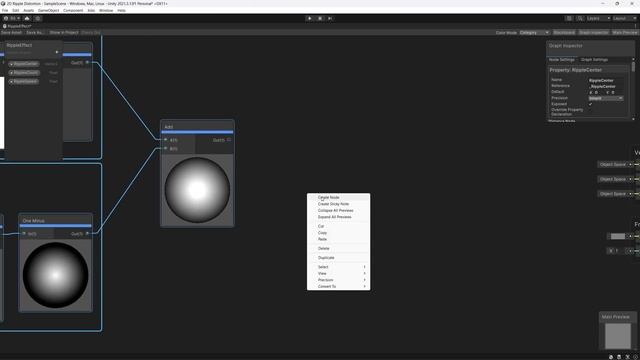Select the RippleEffect shader graph tab

tap(17, 26)
